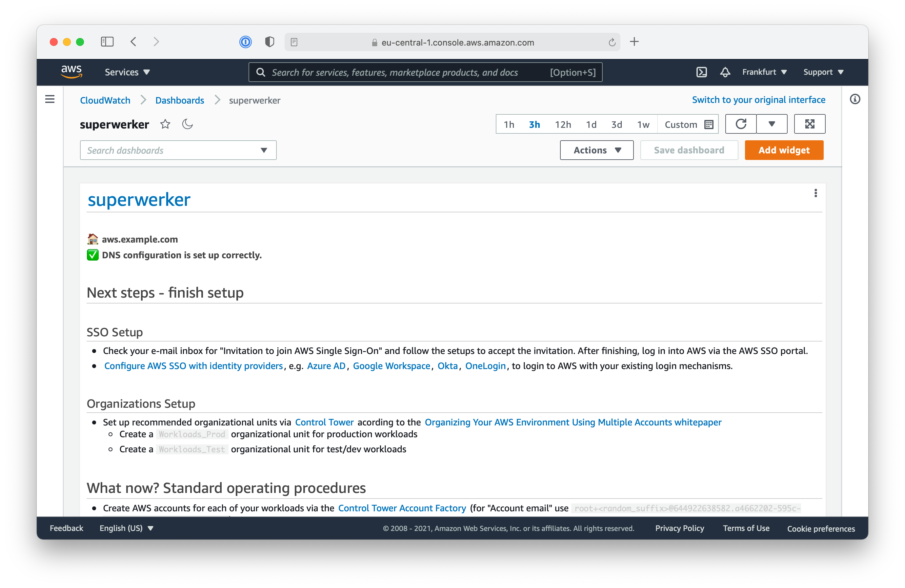Viewport: 905px width, 588px height.
Task: Open the Azure AD link
Action: pos(326,366)
